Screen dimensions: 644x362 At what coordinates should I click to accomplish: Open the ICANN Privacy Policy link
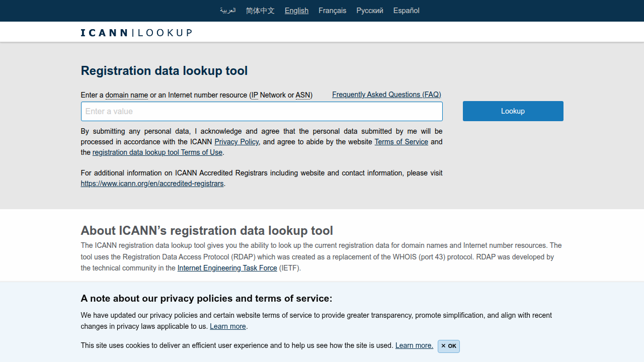[x=236, y=142]
